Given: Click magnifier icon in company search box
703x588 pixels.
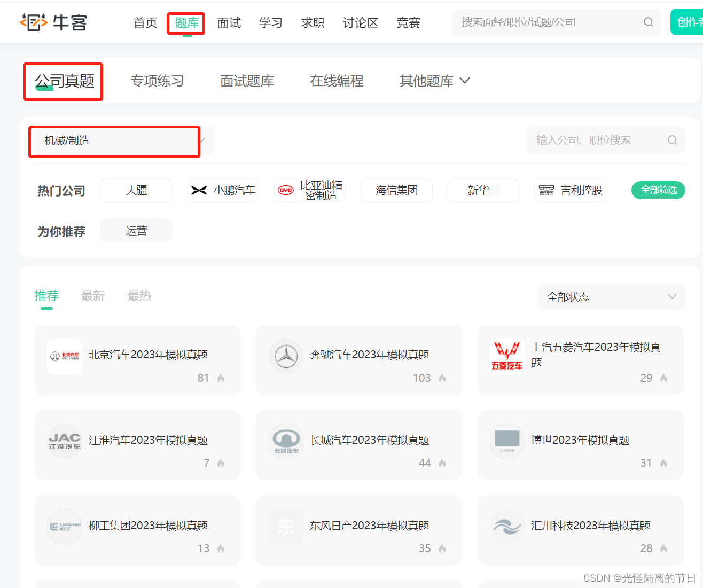Looking at the screenshot, I should (x=672, y=140).
